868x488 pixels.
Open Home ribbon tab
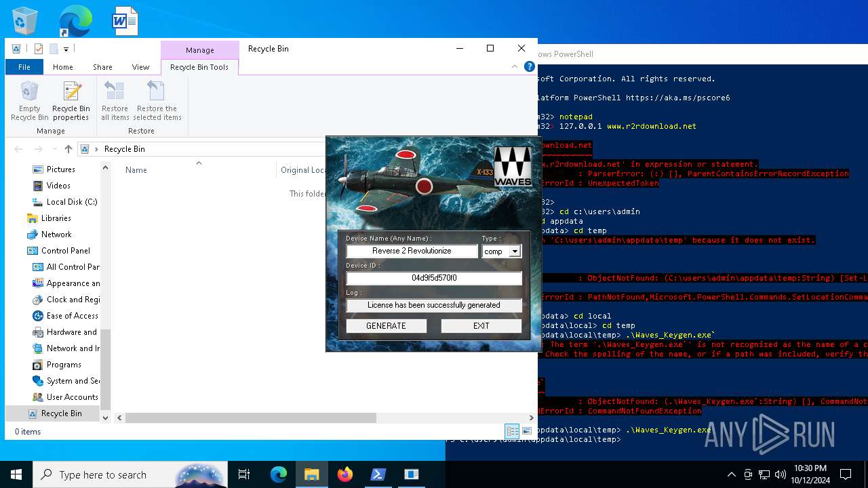point(63,67)
